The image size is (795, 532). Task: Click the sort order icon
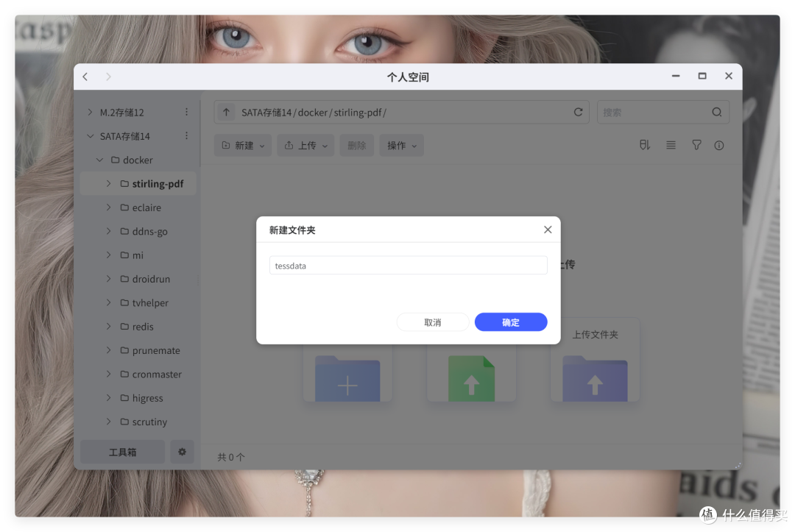pos(644,146)
